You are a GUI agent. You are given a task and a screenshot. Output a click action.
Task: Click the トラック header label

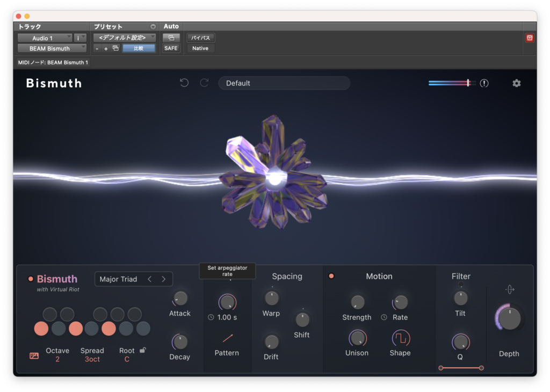pyautogui.click(x=30, y=27)
